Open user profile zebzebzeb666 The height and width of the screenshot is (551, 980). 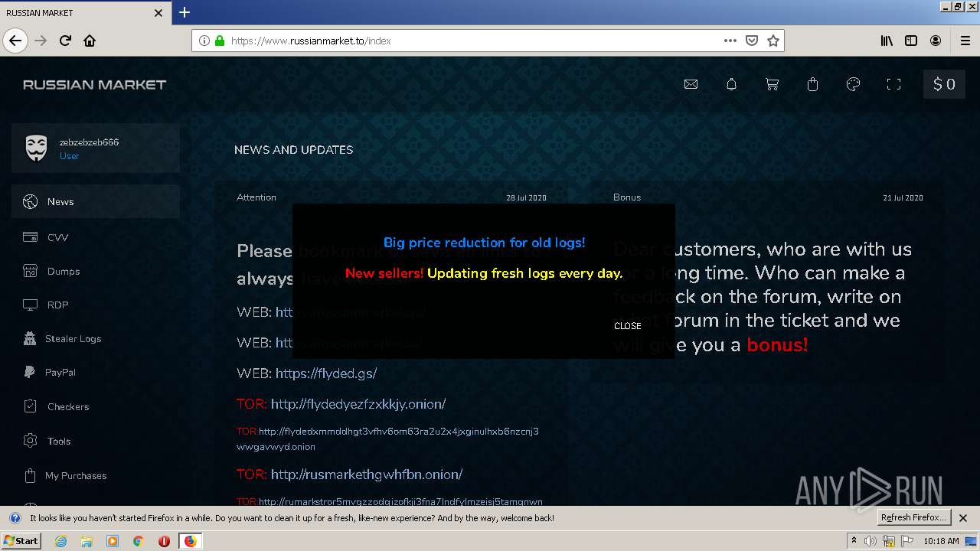click(x=89, y=142)
